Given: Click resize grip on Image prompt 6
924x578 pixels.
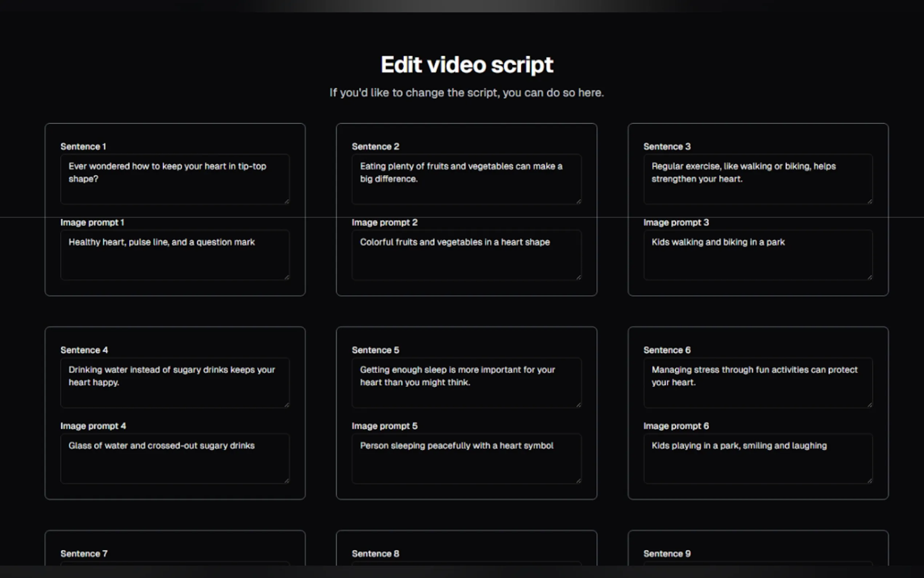Looking at the screenshot, I should pos(870,480).
